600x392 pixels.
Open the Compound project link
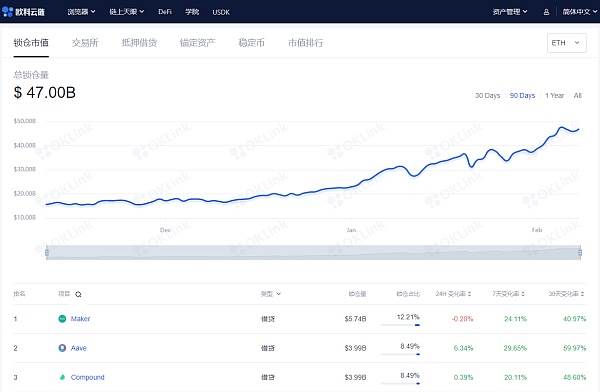88,377
